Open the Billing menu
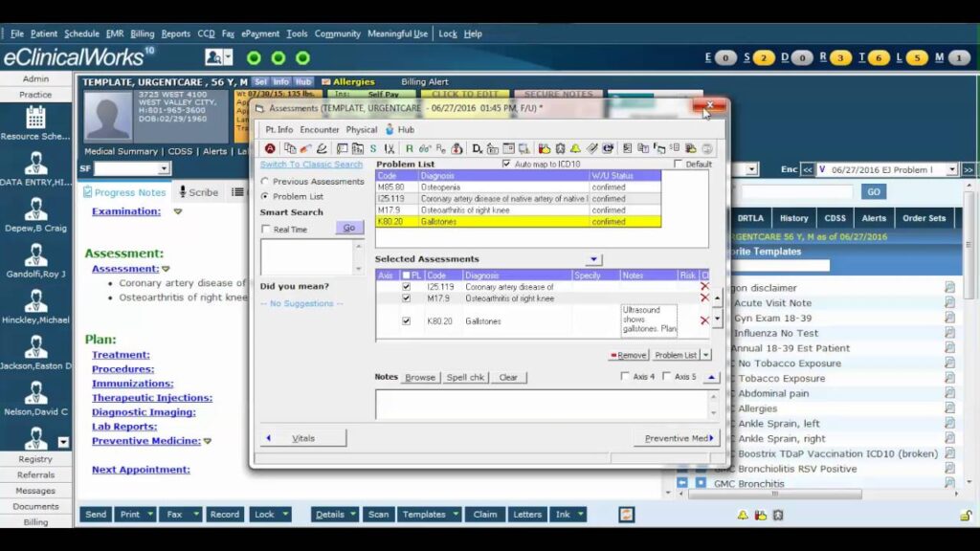Viewport: 980px width, 551px height. click(142, 33)
